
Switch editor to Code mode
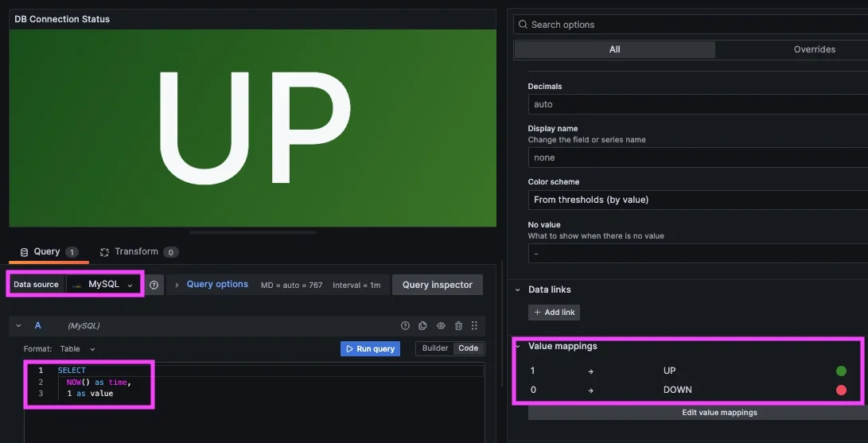(469, 348)
